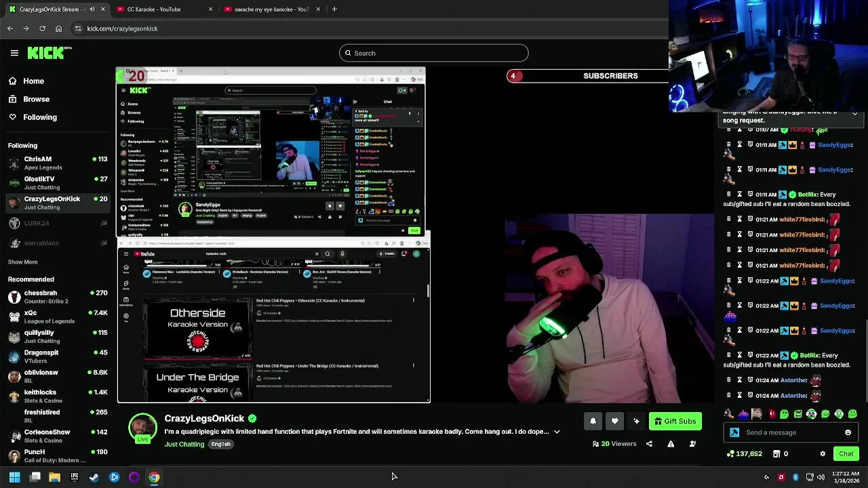Expand Show More under Following
Screen dimensions: 868x488
[22, 262]
